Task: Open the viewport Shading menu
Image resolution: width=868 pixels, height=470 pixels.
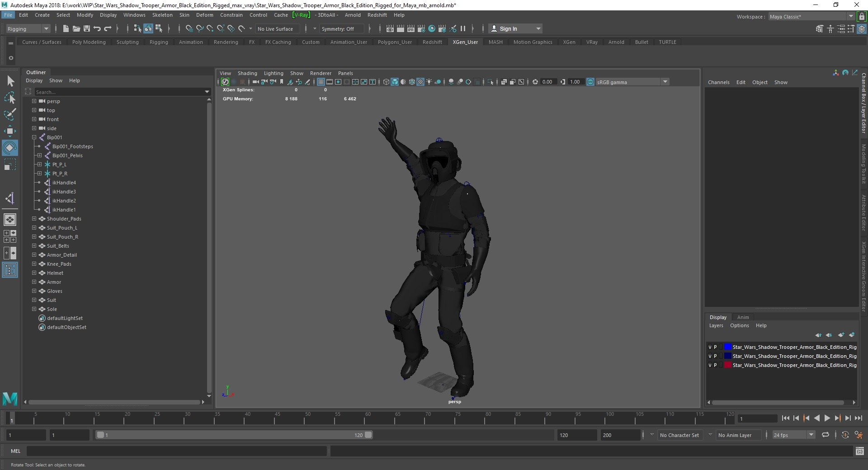Action: click(247, 73)
